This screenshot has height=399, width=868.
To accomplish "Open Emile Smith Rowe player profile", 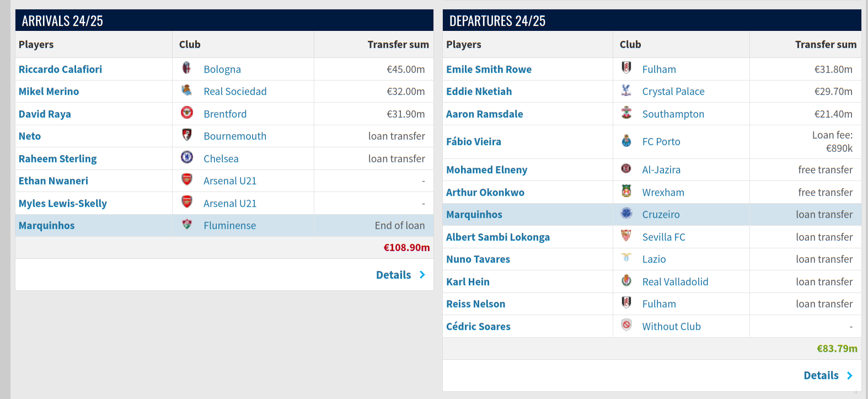I will click(x=489, y=69).
